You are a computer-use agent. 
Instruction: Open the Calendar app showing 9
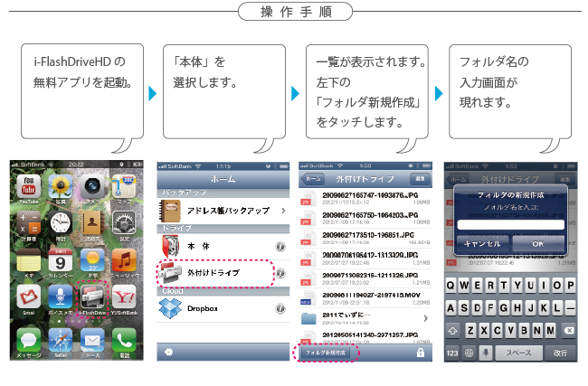(60, 259)
